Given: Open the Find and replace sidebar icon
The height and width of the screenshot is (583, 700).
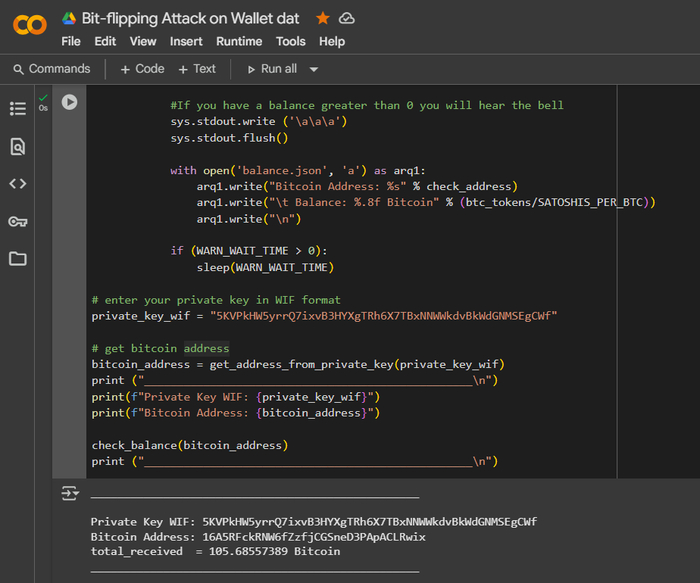Looking at the screenshot, I should click(17, 147).
